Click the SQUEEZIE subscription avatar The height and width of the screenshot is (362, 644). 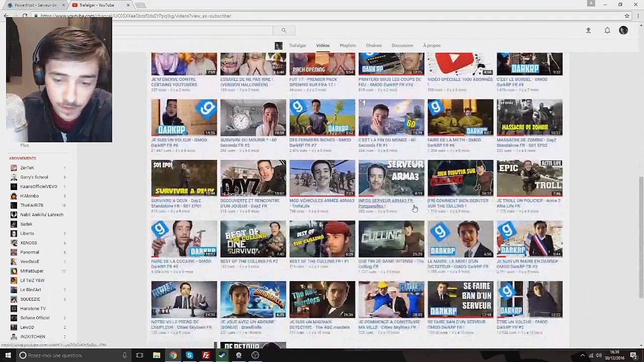(x=14, y=299)
